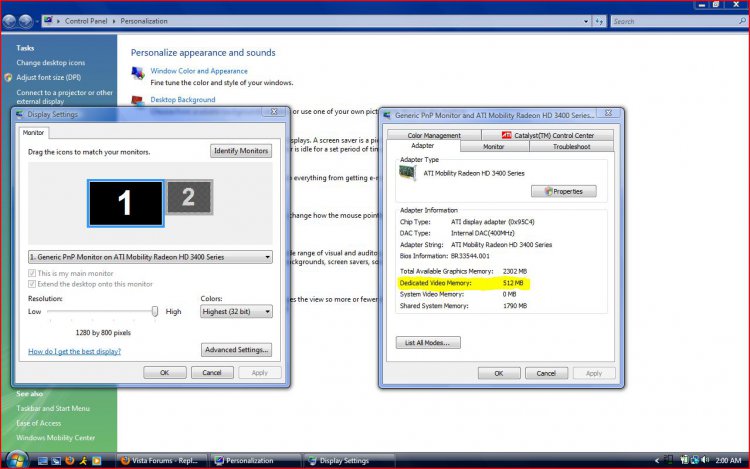The image size is (750, 469).
Task: Click OK in Display Settings dialog
Action: pos(165,372)
